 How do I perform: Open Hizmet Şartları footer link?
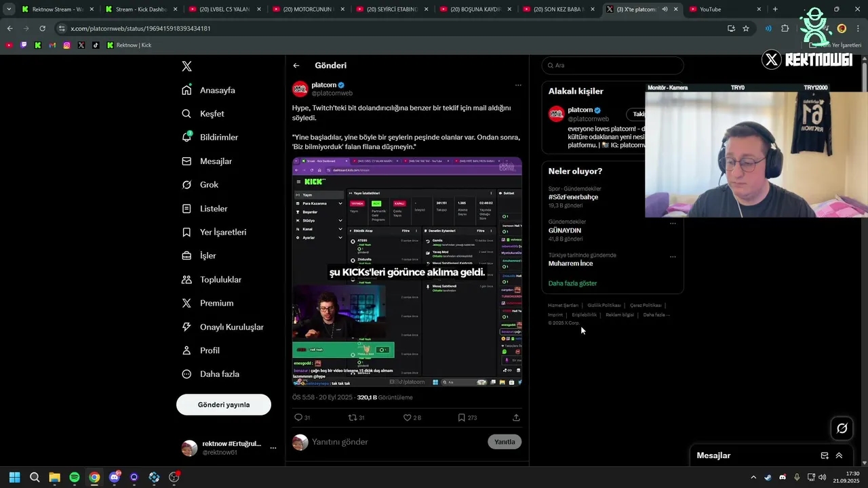pyautogui.click(x=564, y=306)
